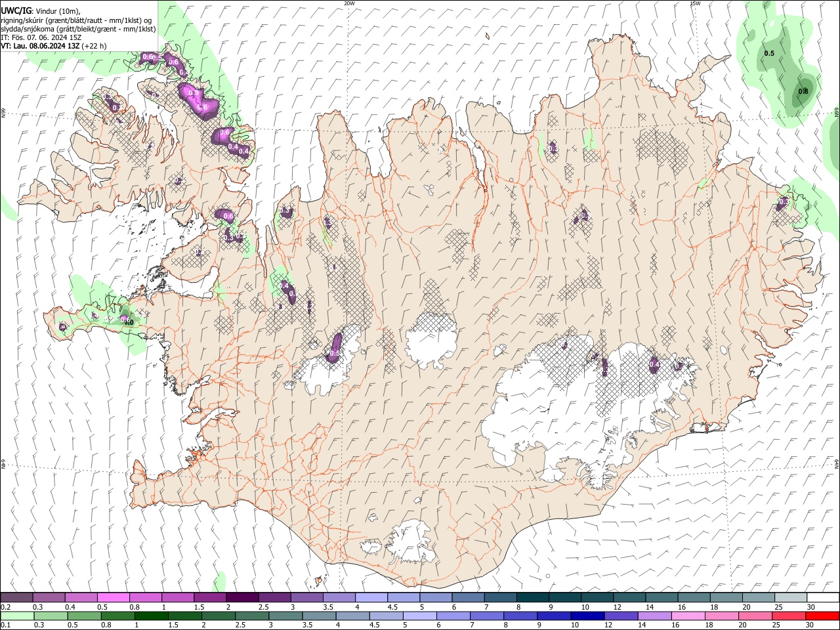Select the darkest purple top-row swatch 2 to 2.5
The image size is (840, 630).
tap(241, 597)
